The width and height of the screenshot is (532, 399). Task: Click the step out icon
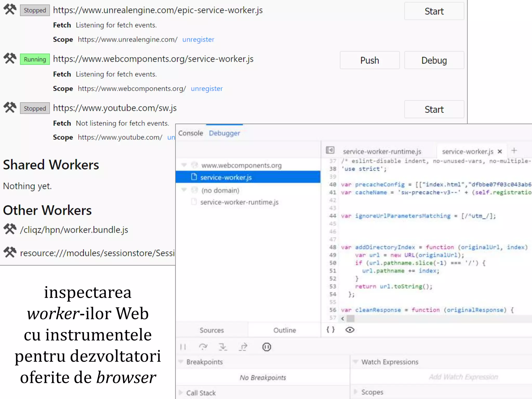coord(243,347)
